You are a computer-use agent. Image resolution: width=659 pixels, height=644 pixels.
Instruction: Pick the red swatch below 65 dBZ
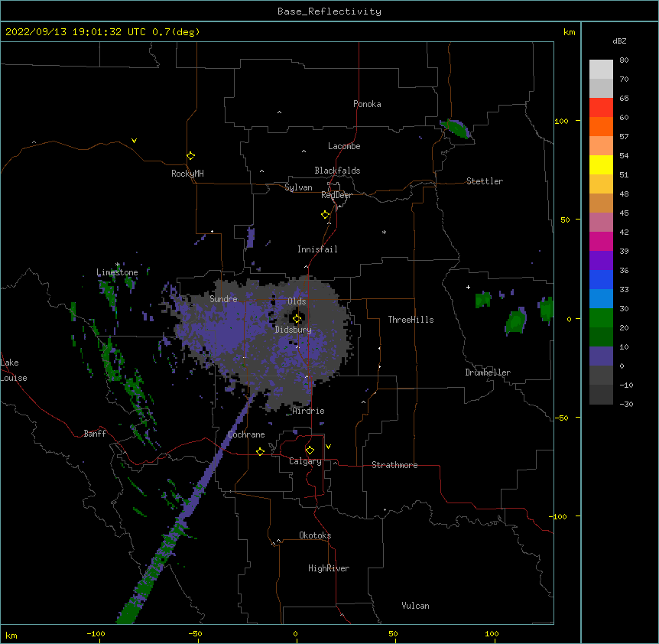tap(601, 108)
